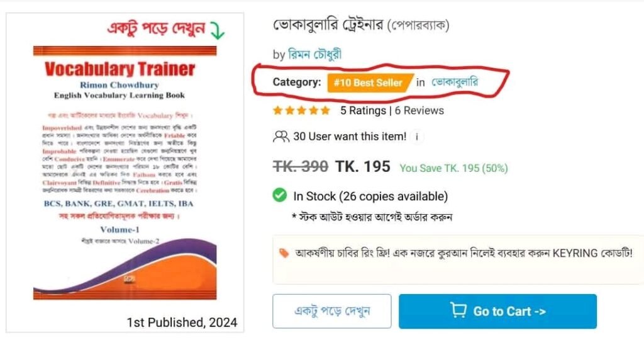Click the 5 Ratings text

[363, 111]
